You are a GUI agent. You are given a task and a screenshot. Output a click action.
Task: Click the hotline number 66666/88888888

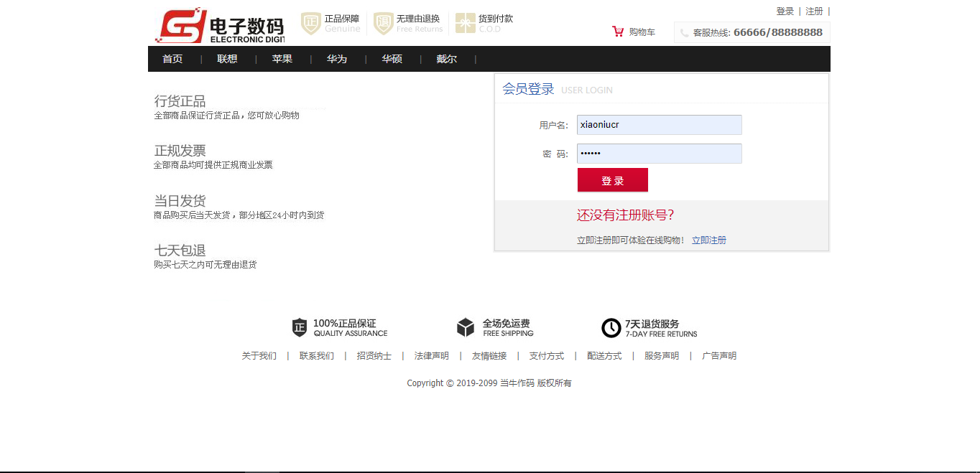click(778, 32)
